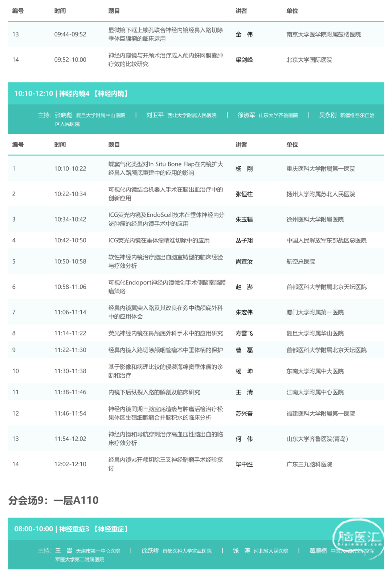Select speaker 尚宣汝
392x572 pixels.
point(244,262)
